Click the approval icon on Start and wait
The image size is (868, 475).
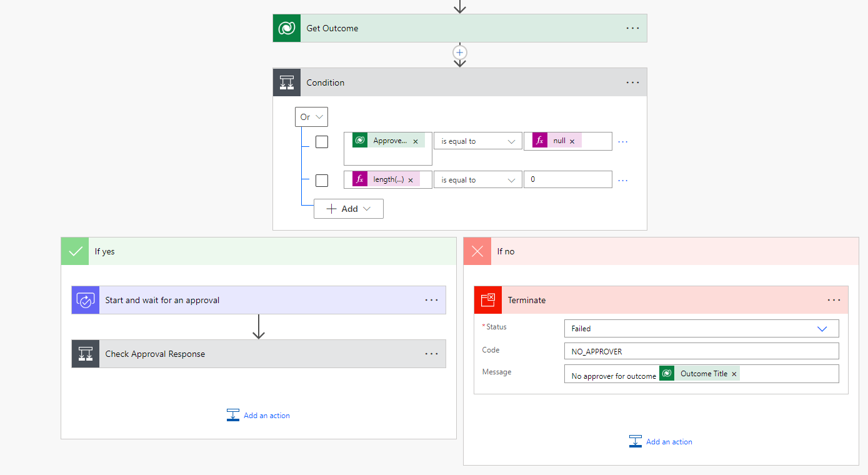(x=86, y=300)
